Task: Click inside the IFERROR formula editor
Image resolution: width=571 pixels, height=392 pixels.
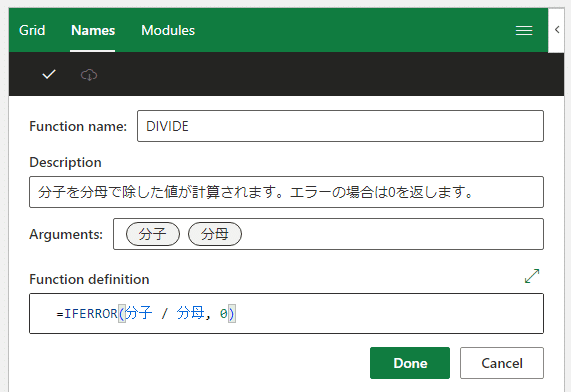Action: coord(286,313)
